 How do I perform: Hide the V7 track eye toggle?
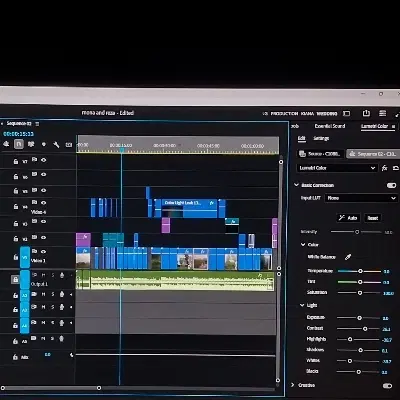[x=44, y=160]
